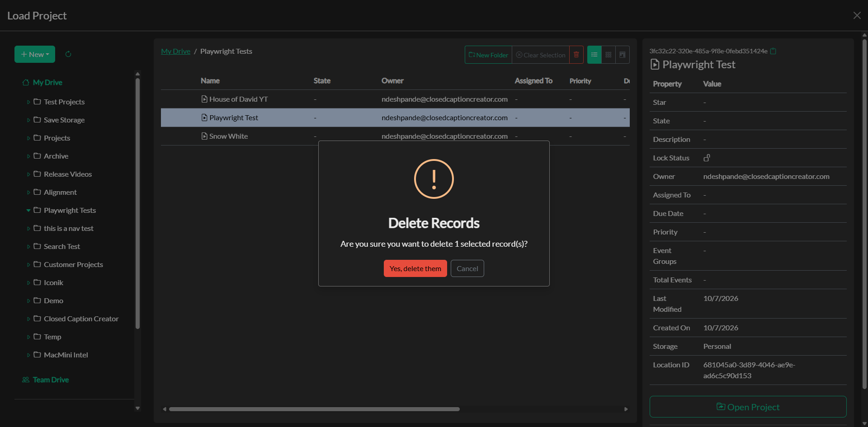Switch to grid view

coord(609,55)
